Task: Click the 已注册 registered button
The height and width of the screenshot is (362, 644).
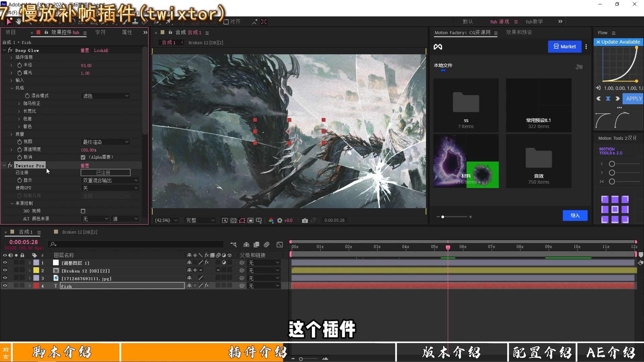Action: [105, 173]
